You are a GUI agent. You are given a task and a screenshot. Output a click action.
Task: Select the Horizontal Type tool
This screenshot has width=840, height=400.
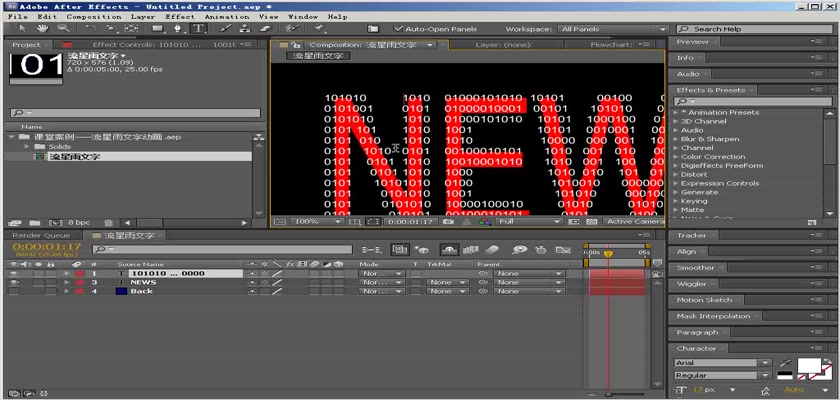click(199, 28)
